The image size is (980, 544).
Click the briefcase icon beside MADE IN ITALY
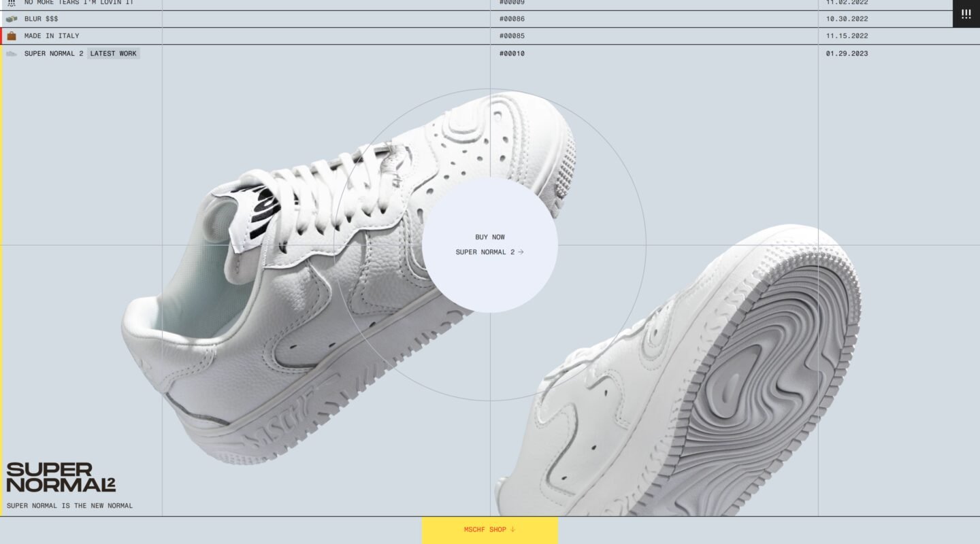(12, 36)
